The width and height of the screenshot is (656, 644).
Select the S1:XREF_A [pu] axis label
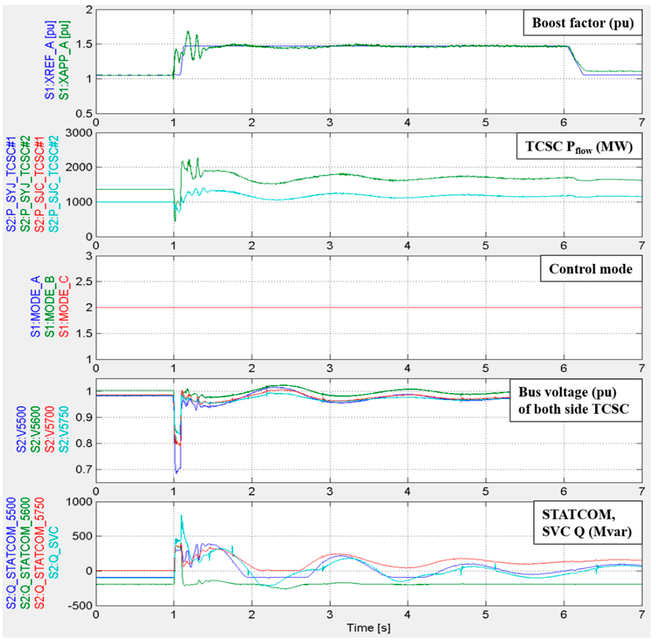click(50, 60)
